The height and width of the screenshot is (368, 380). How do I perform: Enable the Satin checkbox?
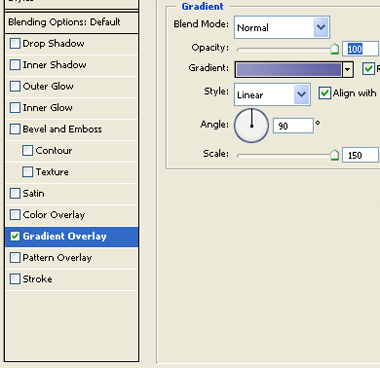(15, 193)
